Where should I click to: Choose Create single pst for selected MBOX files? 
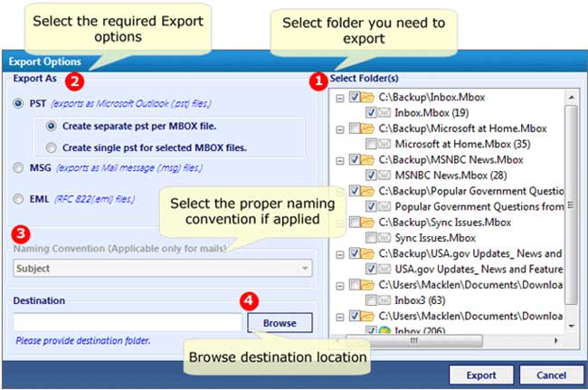pos(51,147)
